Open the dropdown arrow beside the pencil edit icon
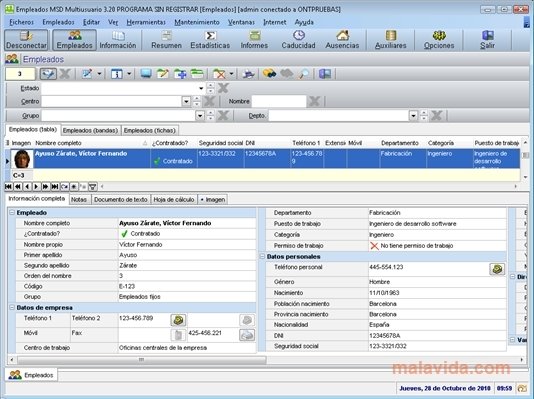The width and height of the screenshot is (534, 399). tap(99, 74)
